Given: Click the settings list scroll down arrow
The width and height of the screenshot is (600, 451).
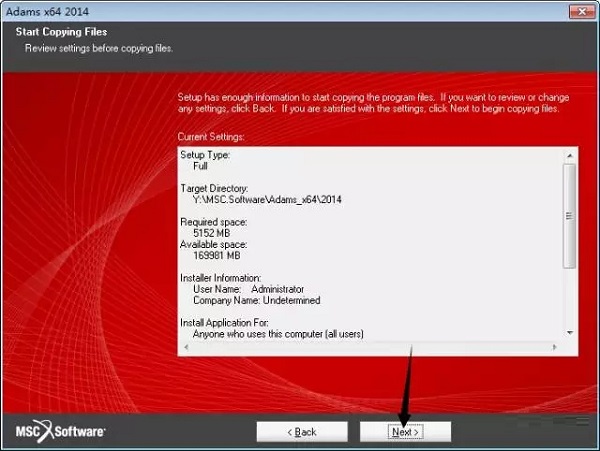Looking at the screenshot, I should pos(570,333).
